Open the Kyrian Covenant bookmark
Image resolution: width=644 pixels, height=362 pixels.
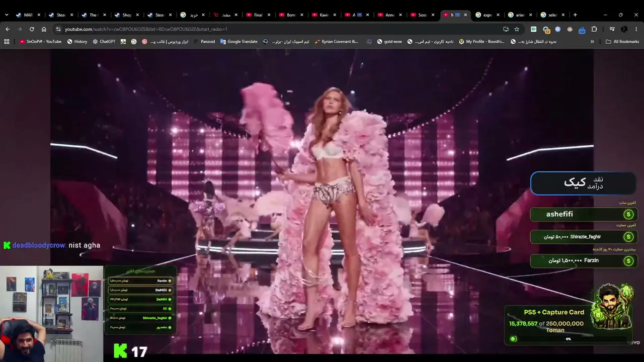[336, 42]
